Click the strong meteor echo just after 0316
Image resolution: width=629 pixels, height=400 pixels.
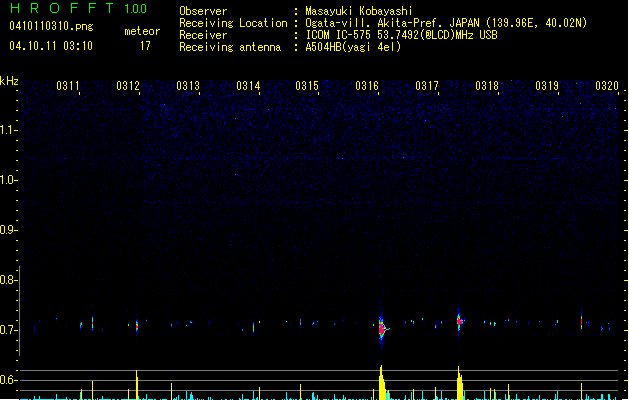(382, 328)
